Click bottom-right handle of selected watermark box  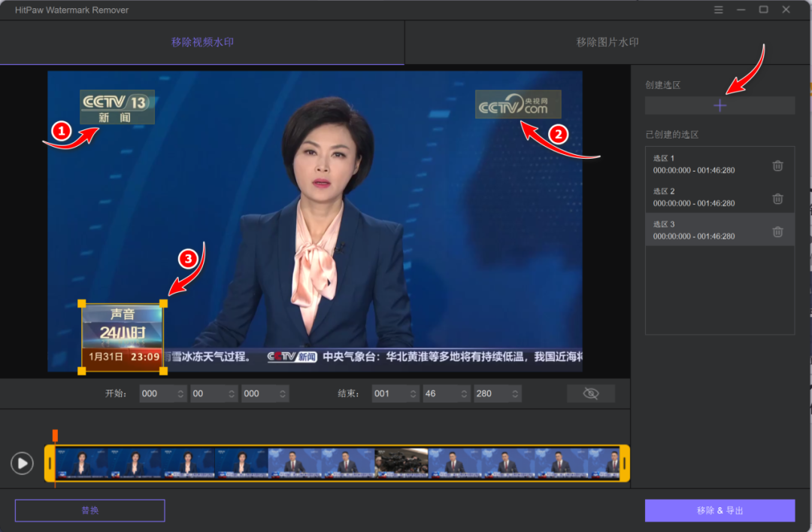pos(164,371)
